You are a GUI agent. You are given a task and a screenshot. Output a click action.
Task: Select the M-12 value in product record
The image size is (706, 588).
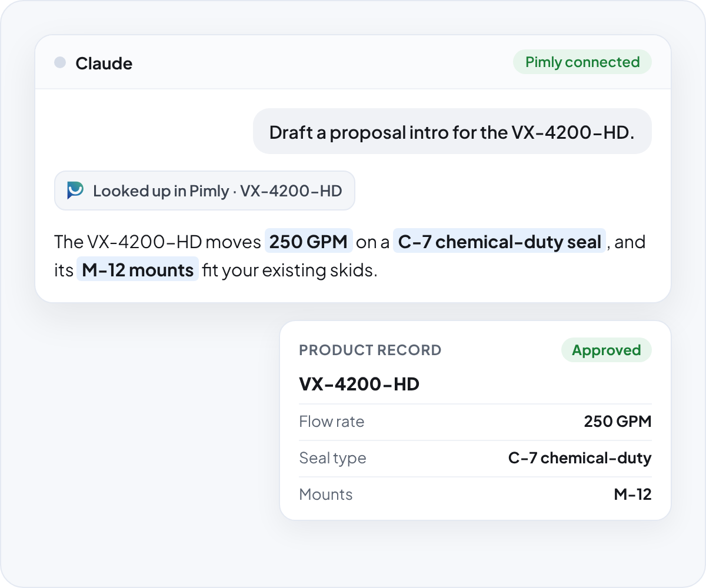click(x=633, y=495)
